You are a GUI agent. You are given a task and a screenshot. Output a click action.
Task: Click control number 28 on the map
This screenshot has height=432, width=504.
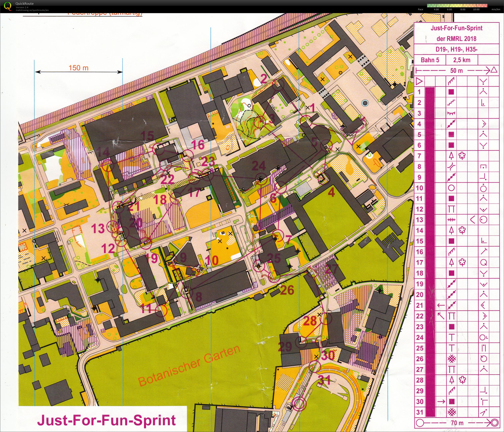310,321
